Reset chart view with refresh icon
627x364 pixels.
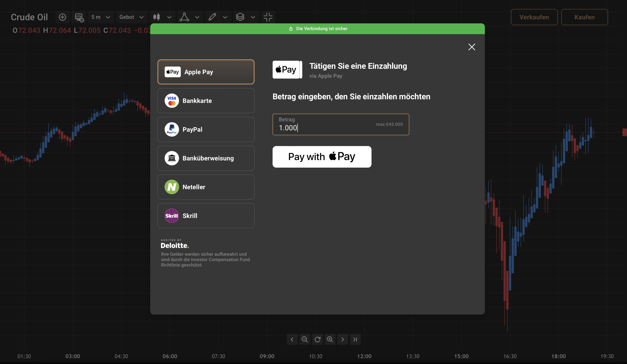coord(318,339)
